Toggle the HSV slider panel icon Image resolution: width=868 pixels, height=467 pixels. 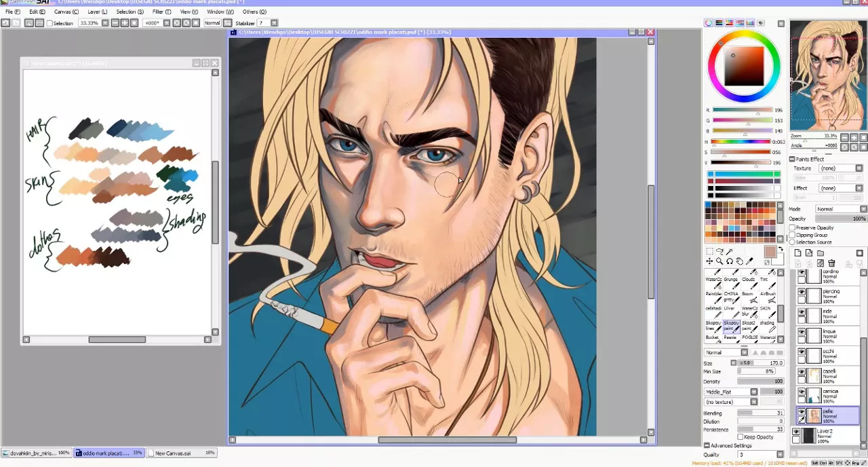pyautogui.click(x=730, y=23)
